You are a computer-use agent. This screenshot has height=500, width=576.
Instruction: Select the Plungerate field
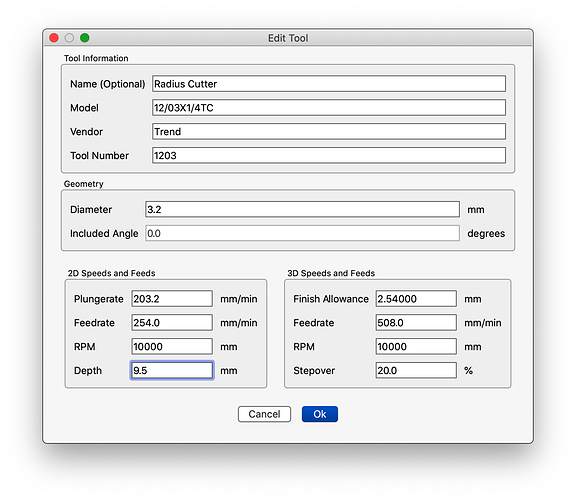click(x=172, y=299)
